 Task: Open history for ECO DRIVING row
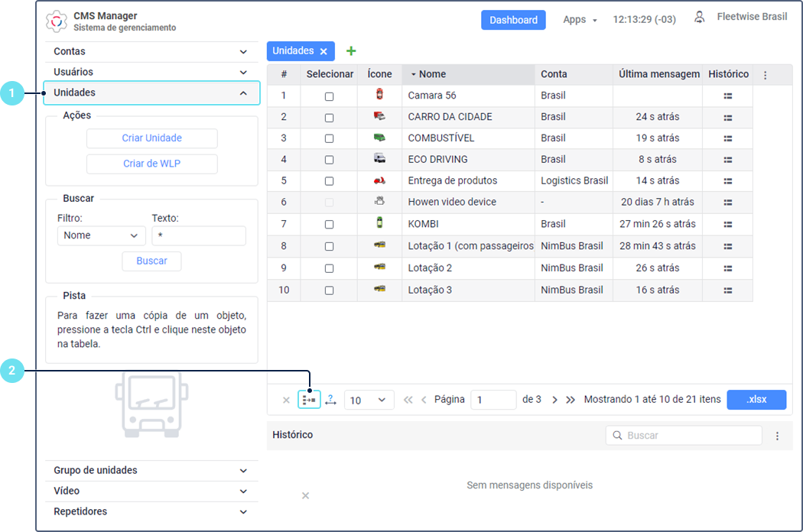(728, 160)
